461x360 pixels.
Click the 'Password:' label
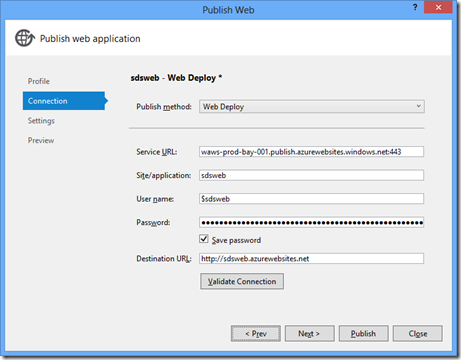153,222
